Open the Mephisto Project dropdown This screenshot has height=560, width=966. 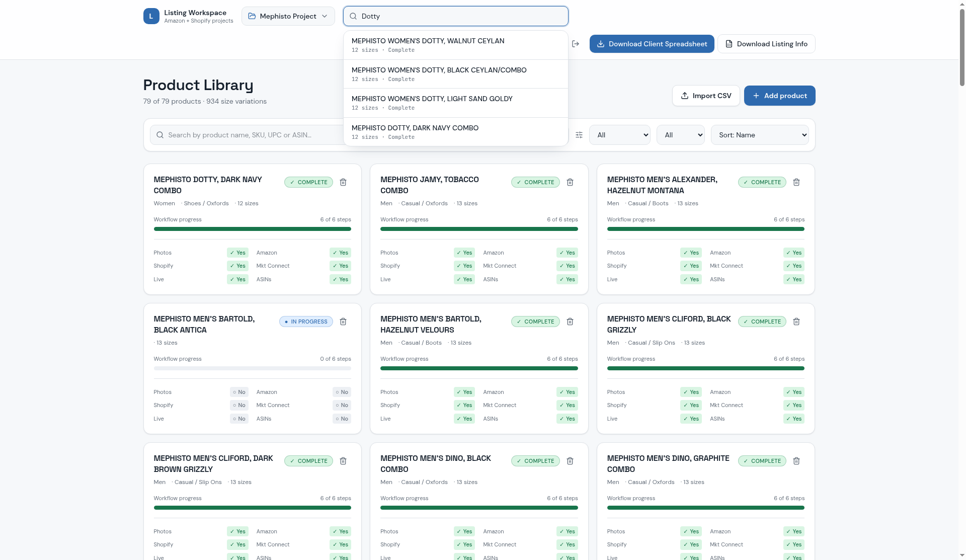[288, 16]
